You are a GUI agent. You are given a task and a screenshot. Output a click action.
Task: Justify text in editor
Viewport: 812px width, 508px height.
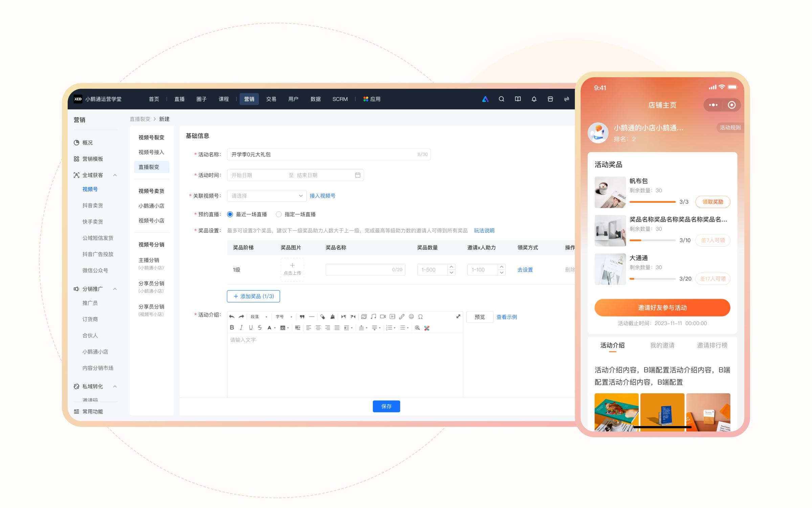337,327
